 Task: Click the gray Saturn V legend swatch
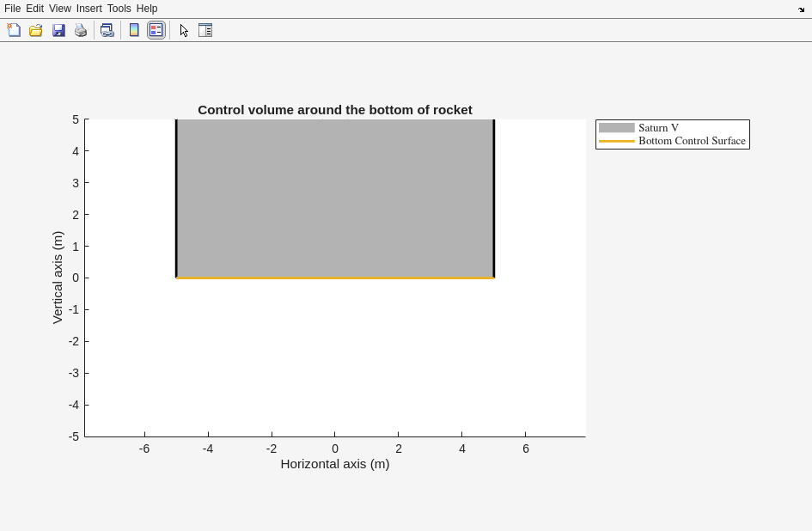point(616,128)
